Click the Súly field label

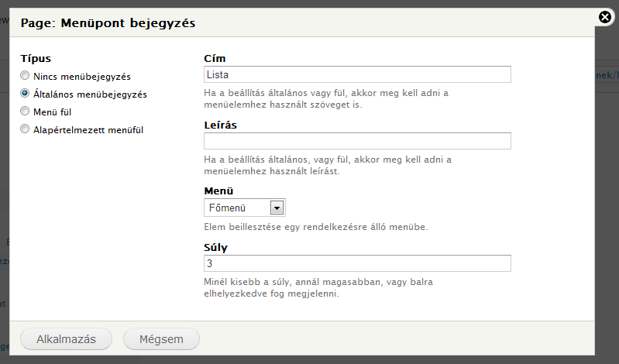pos(215,248)
